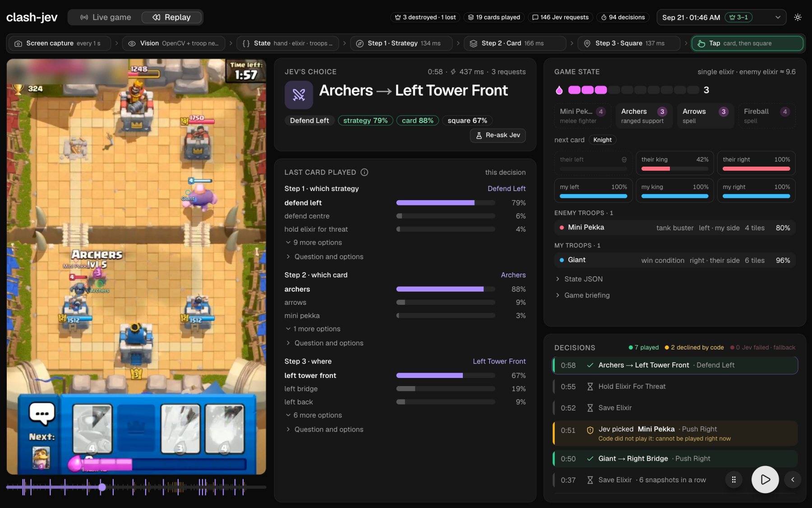
Task: Click the square 67% confidence tag
Action: click(467, 121)
